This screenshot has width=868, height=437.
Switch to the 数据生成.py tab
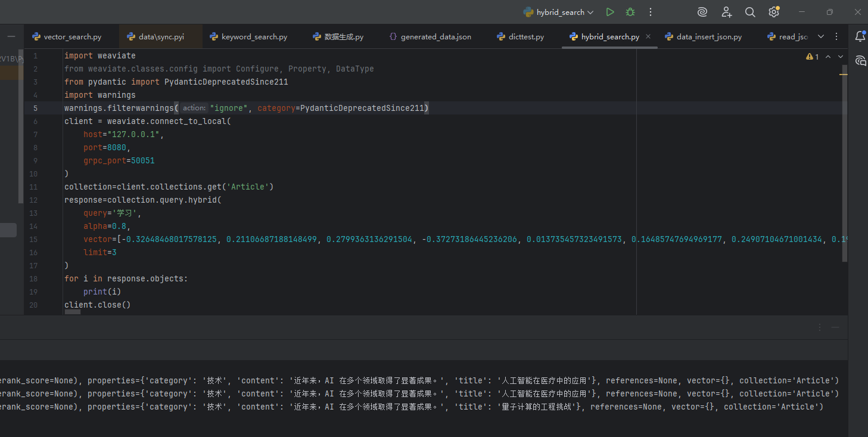pos(343,36)
